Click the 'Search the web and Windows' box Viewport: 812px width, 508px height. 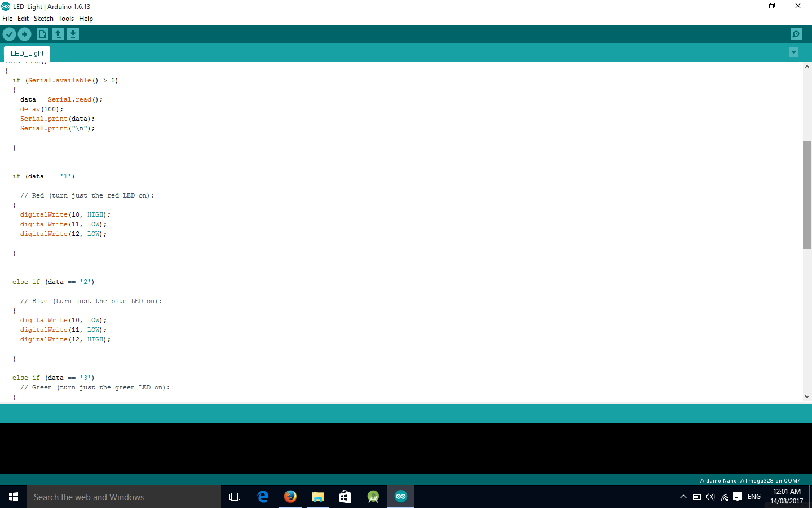[124, 497]
